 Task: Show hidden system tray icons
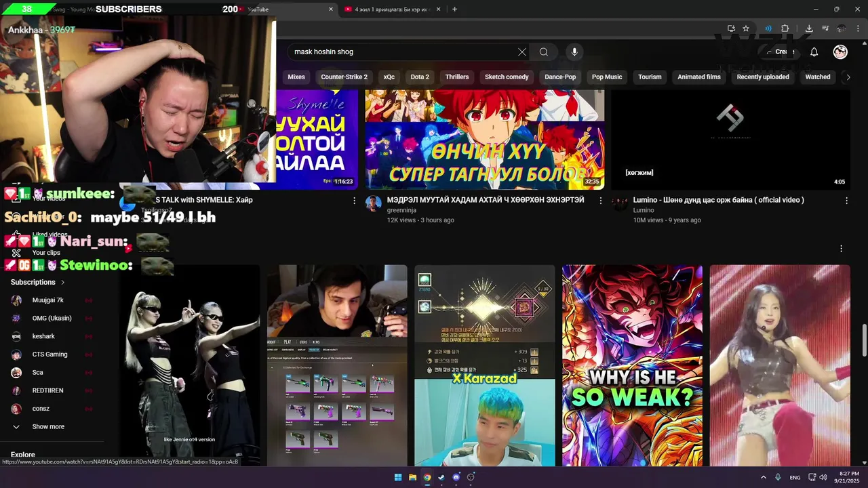pyautogui.click(x=763, y=477)
